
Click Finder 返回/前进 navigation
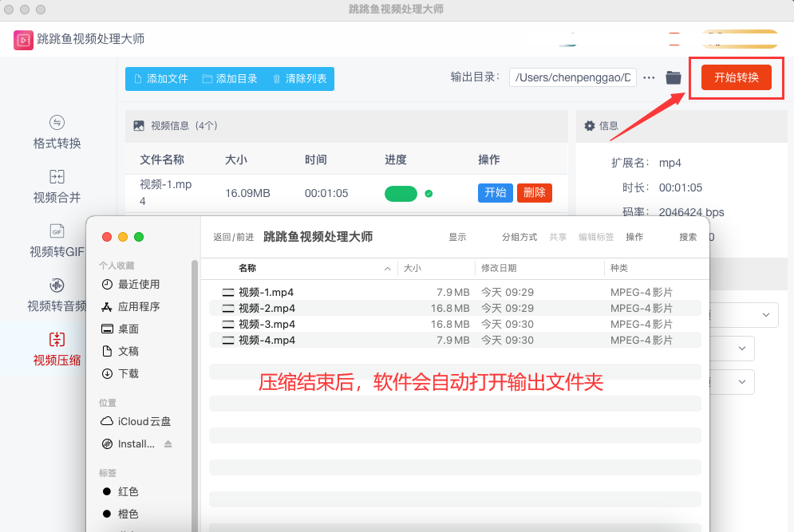(234, 237)
